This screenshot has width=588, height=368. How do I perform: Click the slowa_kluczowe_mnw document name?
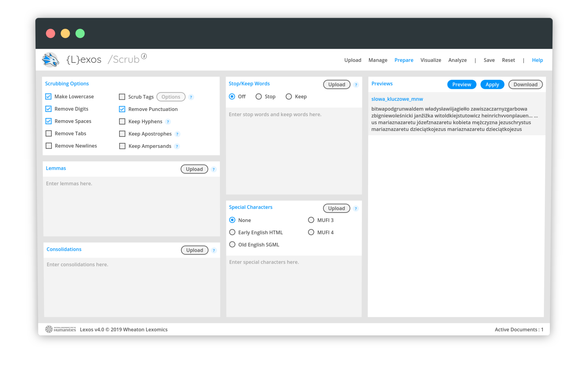397,99
